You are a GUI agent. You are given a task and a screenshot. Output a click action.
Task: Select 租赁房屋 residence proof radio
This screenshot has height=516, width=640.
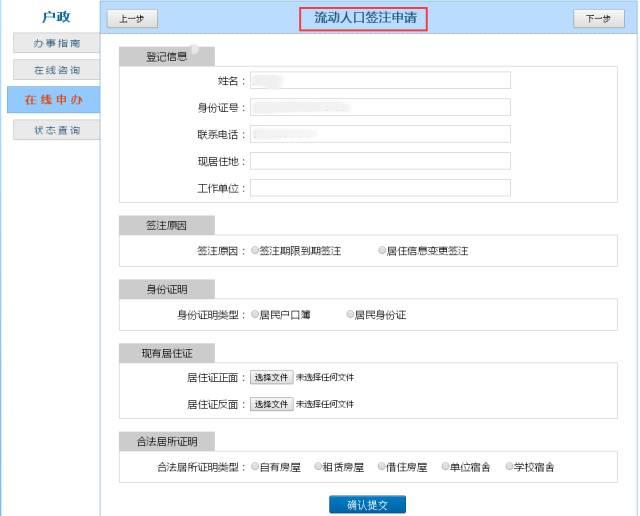(318, 466)
